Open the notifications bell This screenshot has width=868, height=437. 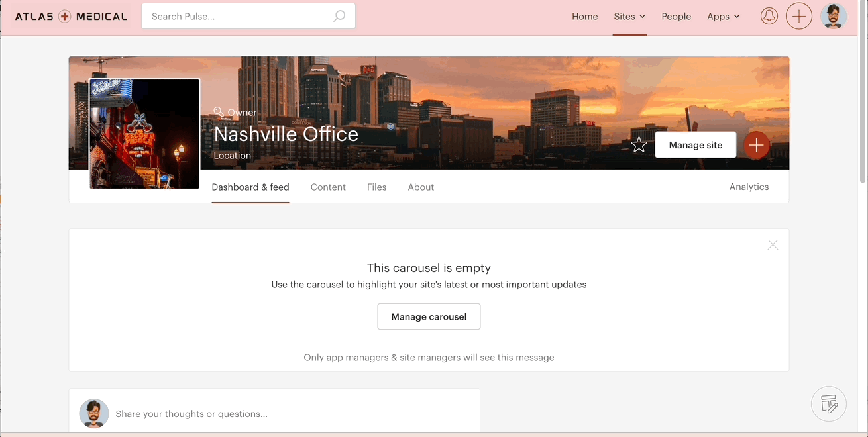pos(769,16)
